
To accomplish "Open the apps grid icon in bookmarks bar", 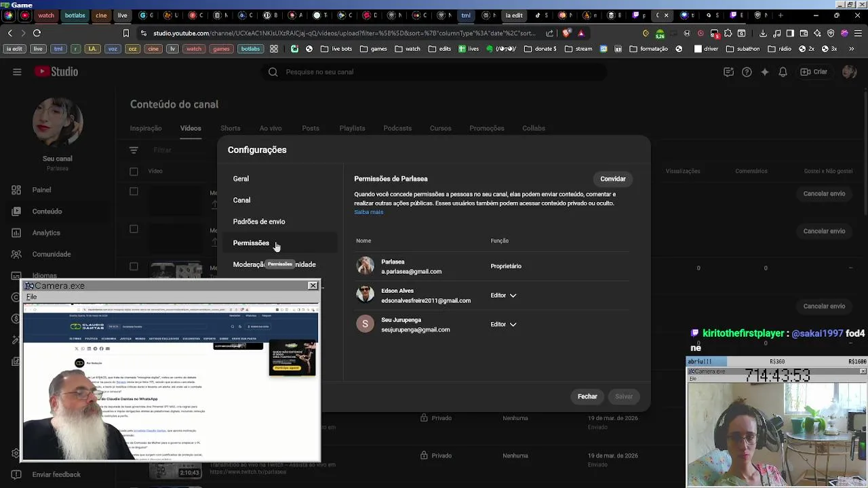I will 274,49.
